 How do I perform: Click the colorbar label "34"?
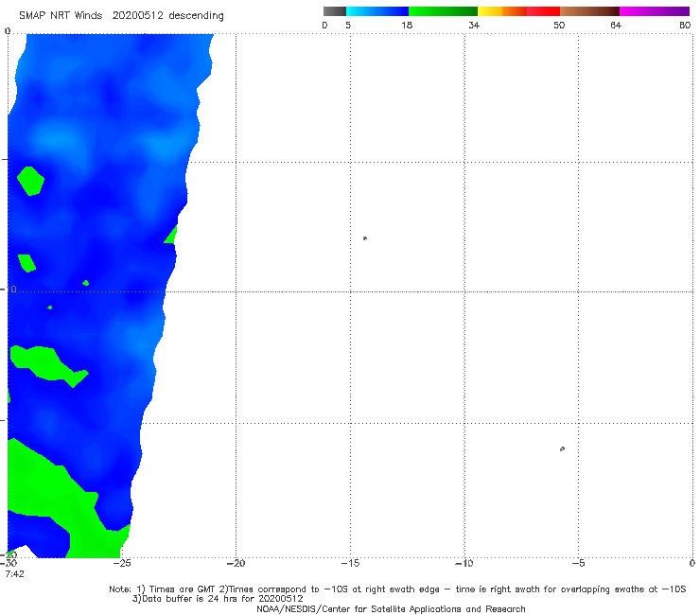(474, 25)
